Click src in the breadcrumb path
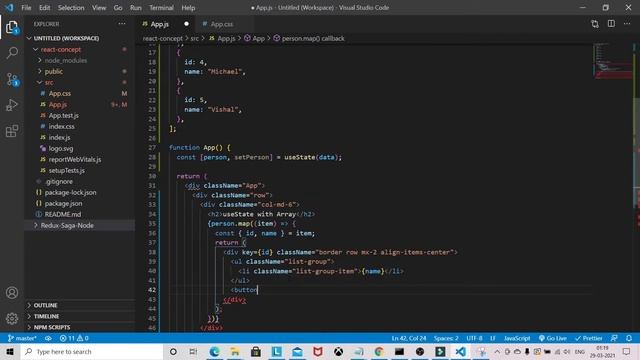 pyautogui.click(x=195, y=38)
